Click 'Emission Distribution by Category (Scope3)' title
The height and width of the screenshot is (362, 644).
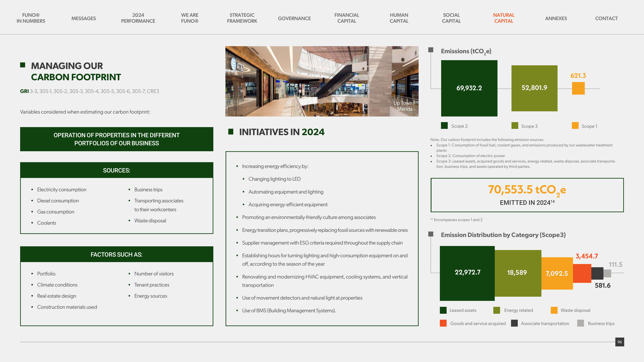pyautogui.click(x=503, y=235)
